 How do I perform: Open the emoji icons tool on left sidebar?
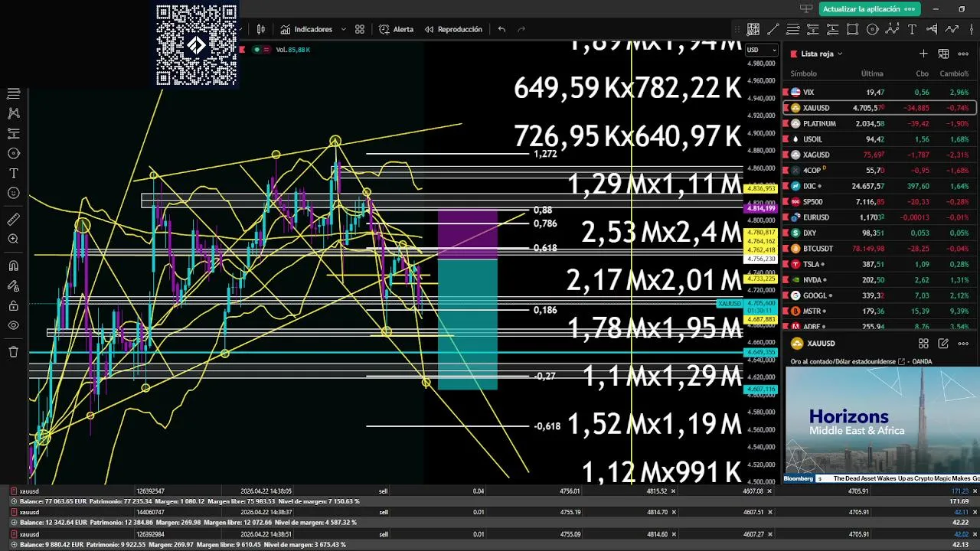[x=13, y=193]
